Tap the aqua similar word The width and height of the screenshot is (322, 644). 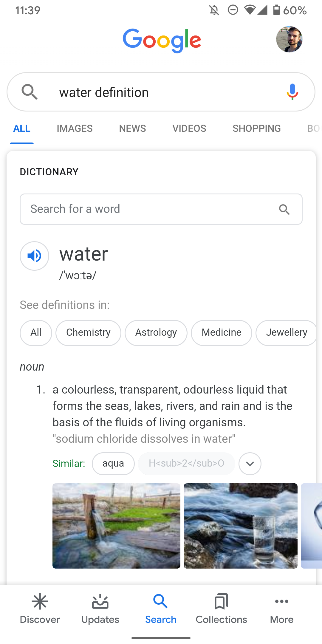(x=113, y=463)
